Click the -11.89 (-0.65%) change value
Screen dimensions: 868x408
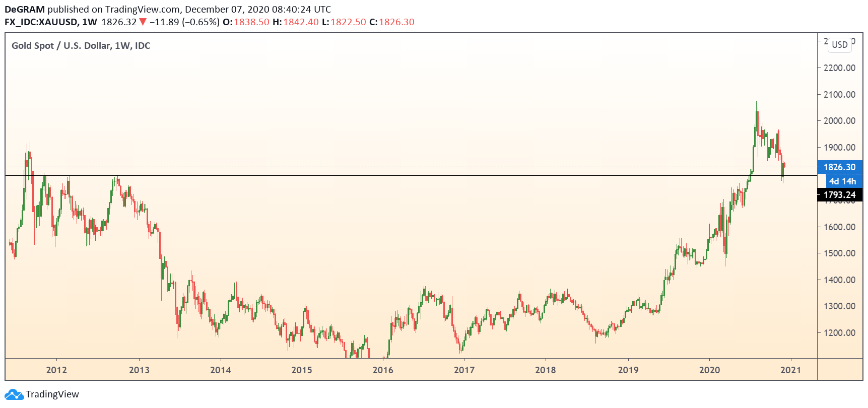[184, 22]
